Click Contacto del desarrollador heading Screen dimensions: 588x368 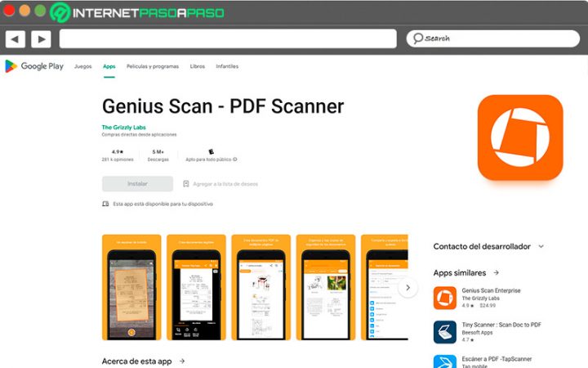click(482, 246)
